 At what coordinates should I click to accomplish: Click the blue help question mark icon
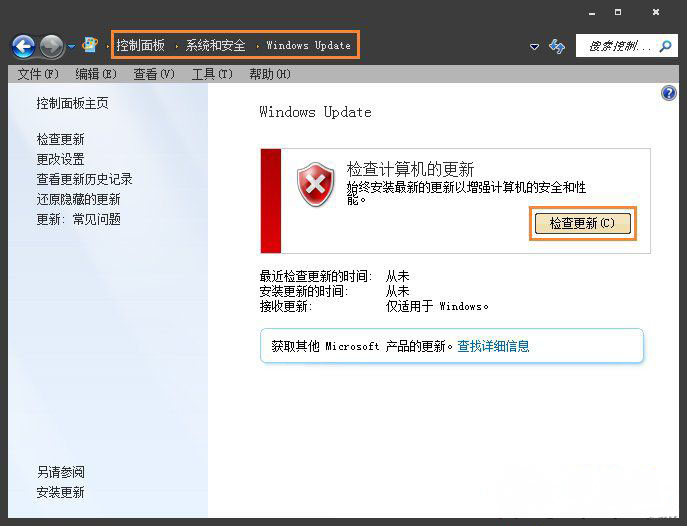[x=669, y=93]
